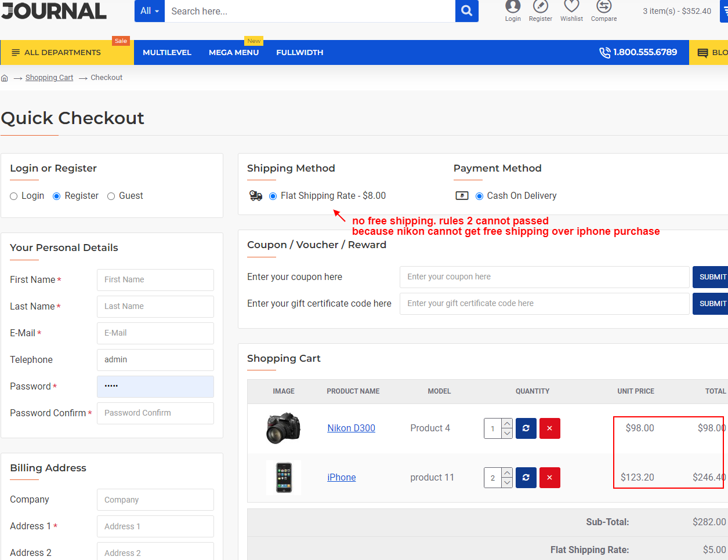The width and height of the screenshot is (728, 560).
Task: Focus the Search here field
Action: coord(310,11)
